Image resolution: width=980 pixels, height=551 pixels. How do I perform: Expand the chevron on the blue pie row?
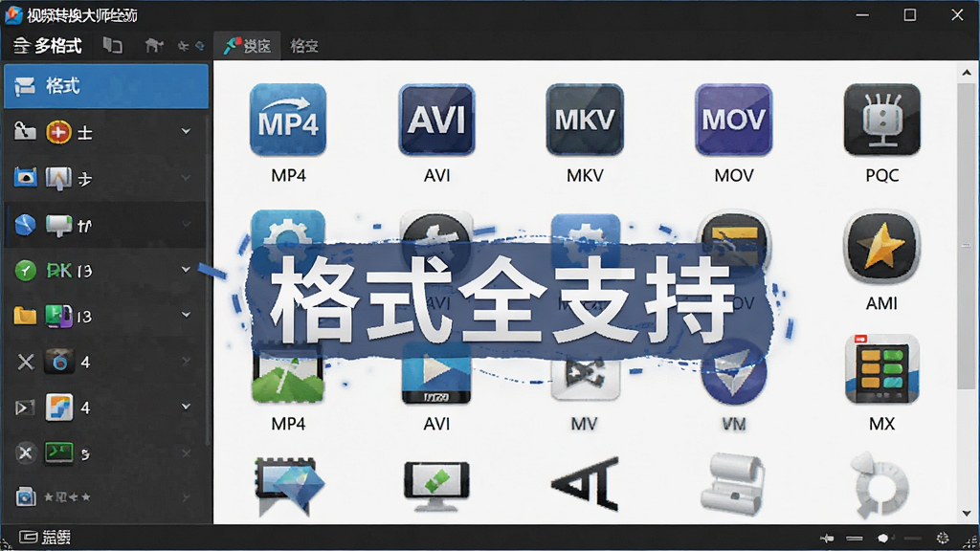pyautogui.click(x=186, y=224)
